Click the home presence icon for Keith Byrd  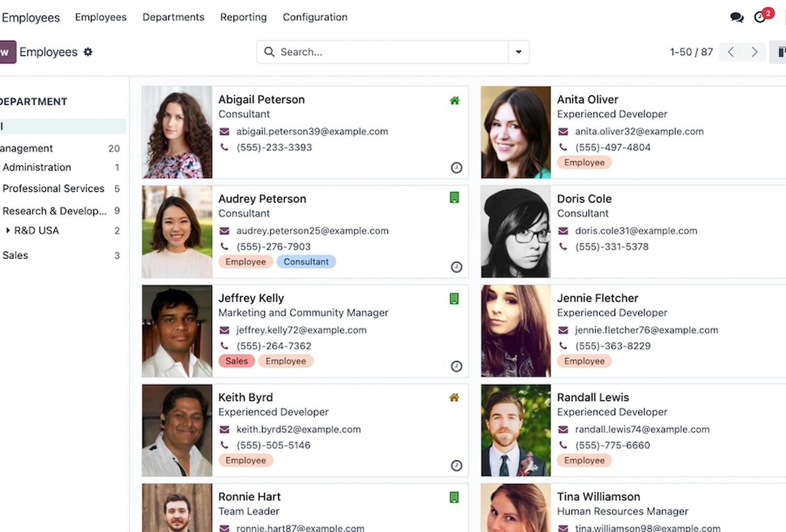[454, 397]
